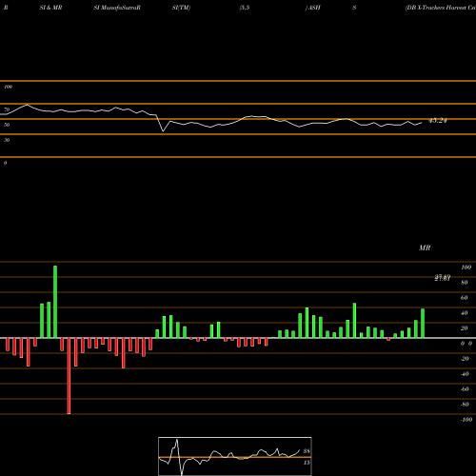Click the overlapping 27 value label in MR panel
This screenshot has height=476, width=476.
443,278
